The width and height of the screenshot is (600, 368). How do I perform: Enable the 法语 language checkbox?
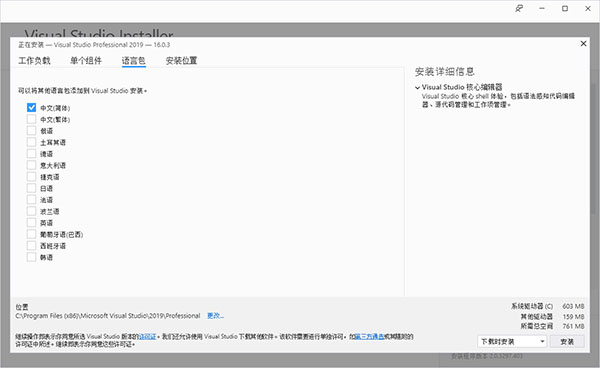(31, 200)
